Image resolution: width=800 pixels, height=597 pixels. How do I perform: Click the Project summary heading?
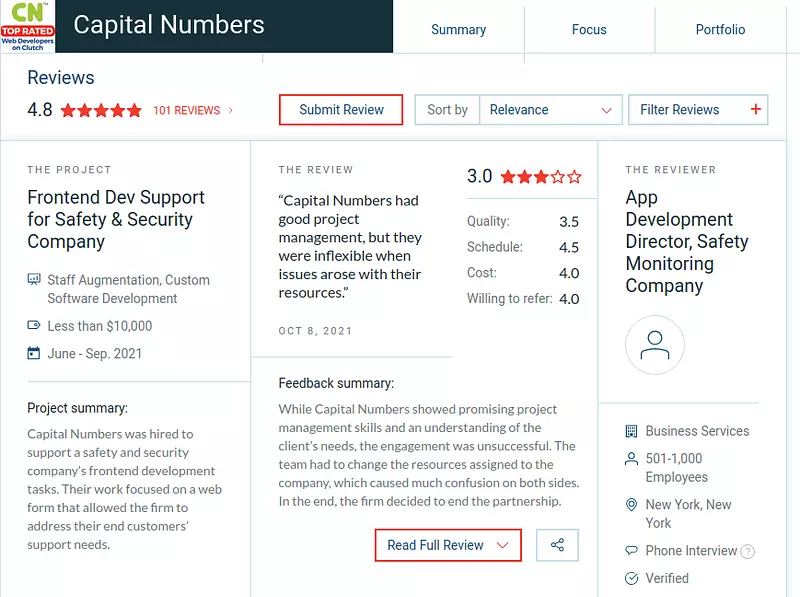click(x=77, y=408)
